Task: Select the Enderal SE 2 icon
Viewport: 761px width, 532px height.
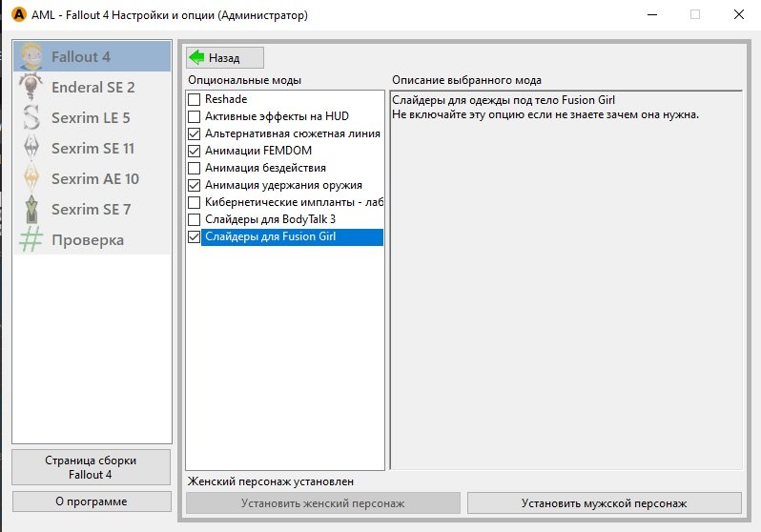Action: click(31, 87)
